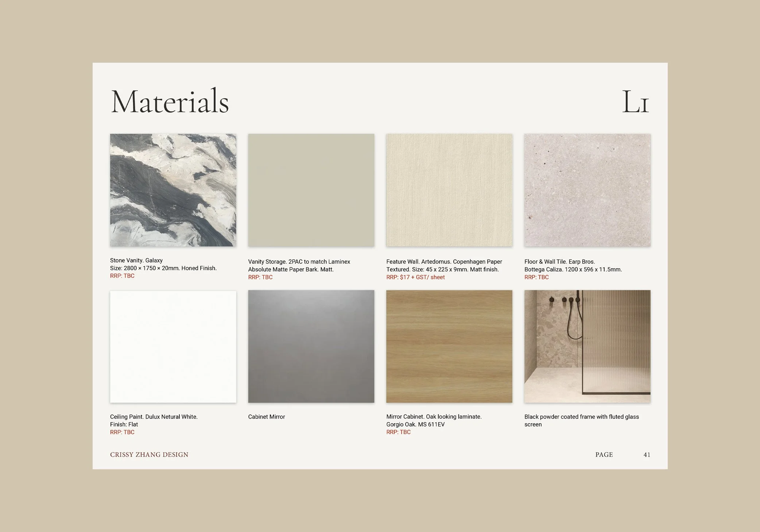
Task: Click the Copenhagen Paper textured feature wall image
Action: pos(449,190)
